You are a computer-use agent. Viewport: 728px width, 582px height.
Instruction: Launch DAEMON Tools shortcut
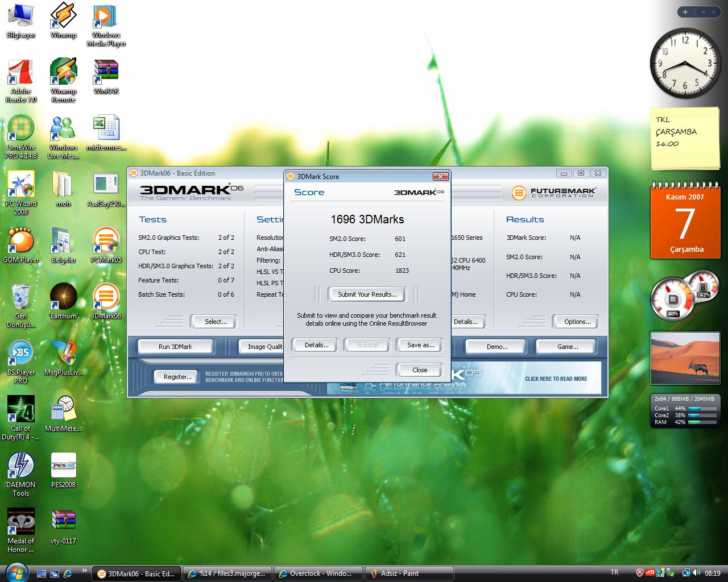(20, 475)
